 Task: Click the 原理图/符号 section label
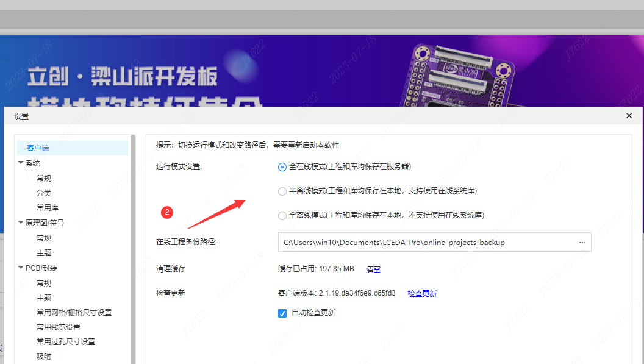click(x=45, y=223)
